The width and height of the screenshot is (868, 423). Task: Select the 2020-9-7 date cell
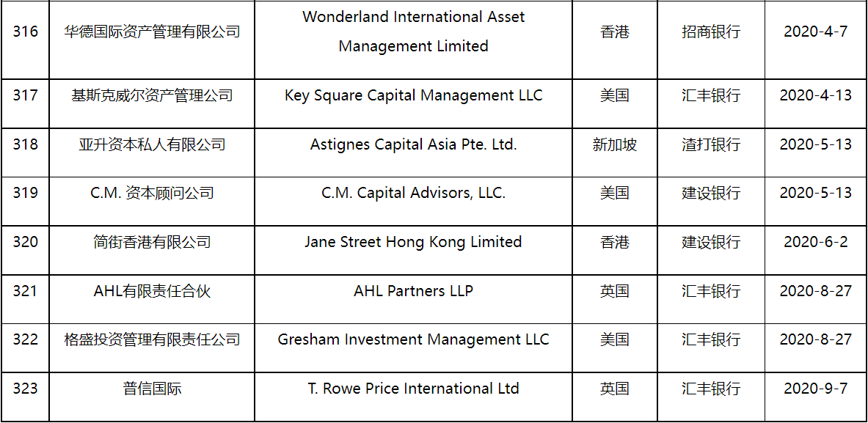pyautogui.click(x=816, y=397)
